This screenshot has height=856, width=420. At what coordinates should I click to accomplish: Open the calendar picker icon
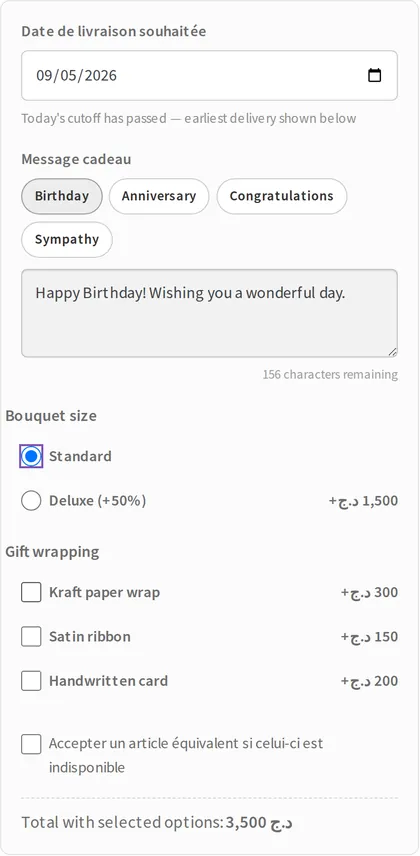(374, 75)
